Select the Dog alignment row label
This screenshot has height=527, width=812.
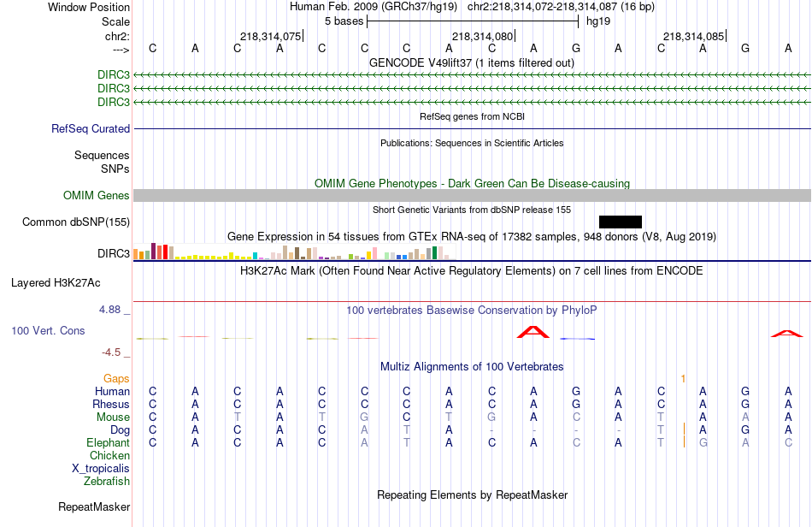coord(121,429)
